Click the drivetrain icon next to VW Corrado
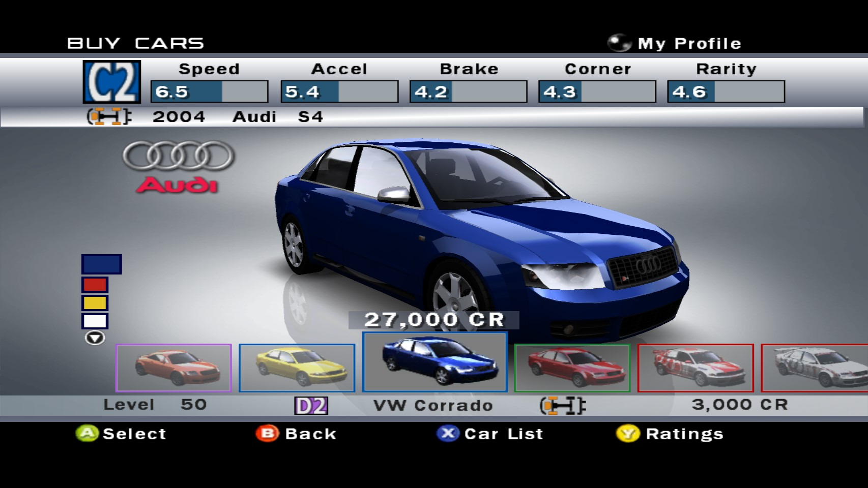The width and height of the screenshot is (868, 488). pos(563,406)
